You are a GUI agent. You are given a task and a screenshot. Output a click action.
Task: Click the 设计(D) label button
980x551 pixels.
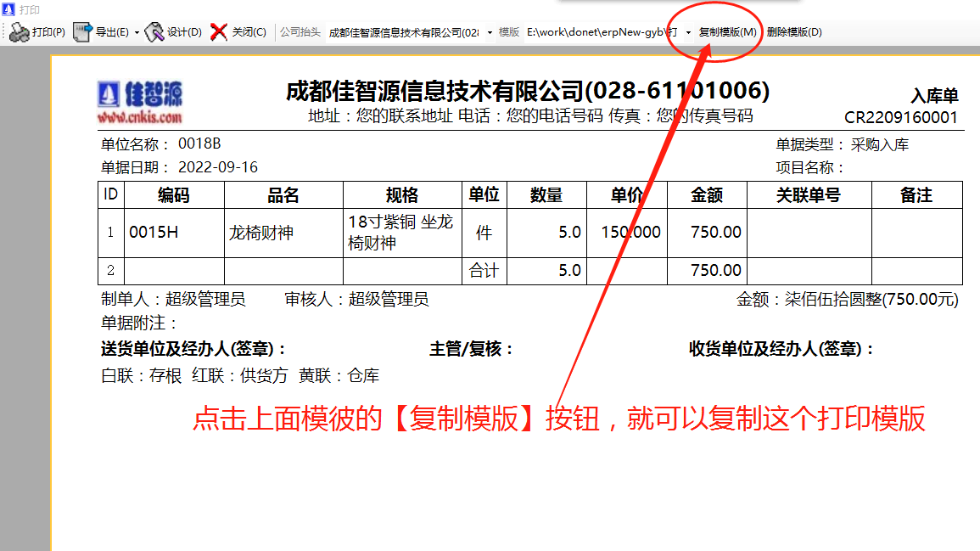tap(184, 32)
